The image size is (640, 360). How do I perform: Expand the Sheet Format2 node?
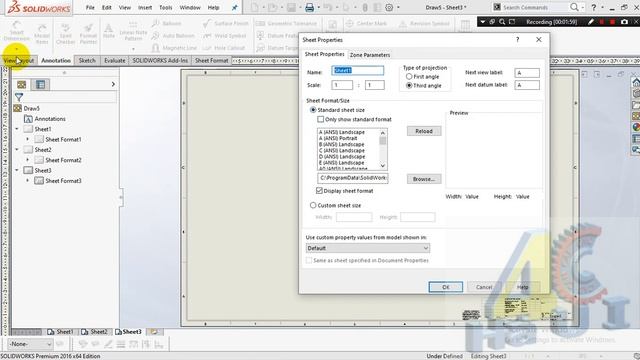28,160
